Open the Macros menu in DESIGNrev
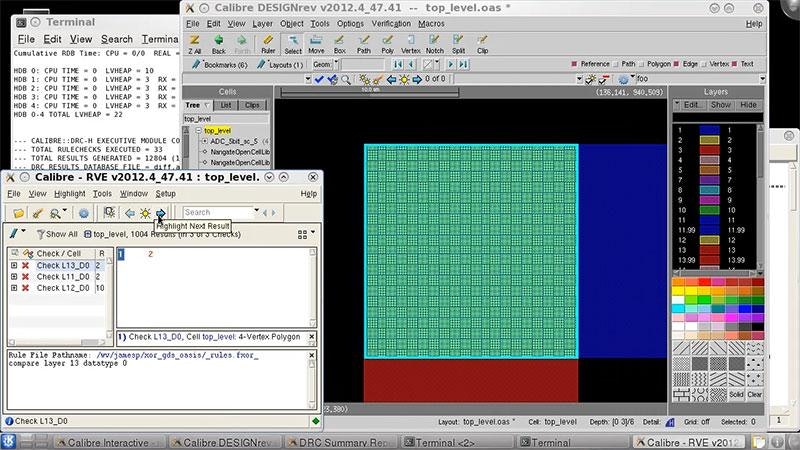The image size is (800, 450). click(x=431, y=24)
